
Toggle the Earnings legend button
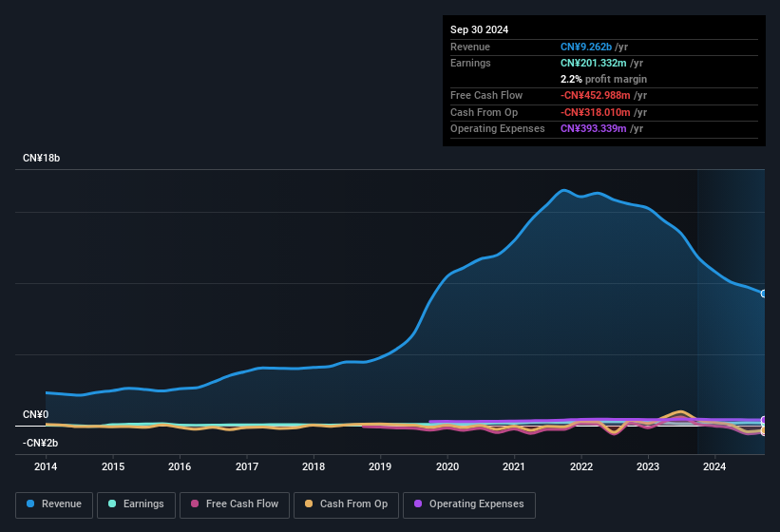point(136,504)
